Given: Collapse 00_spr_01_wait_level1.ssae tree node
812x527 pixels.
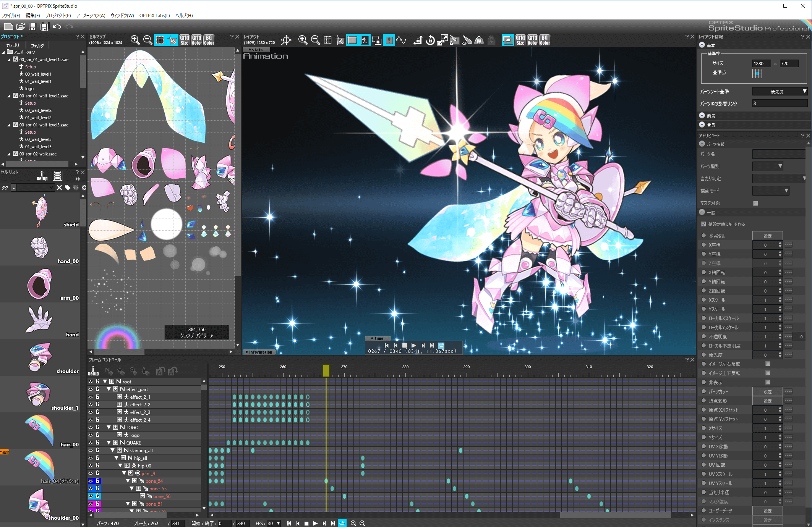Looking at the screenshot, I should point(9,60).
